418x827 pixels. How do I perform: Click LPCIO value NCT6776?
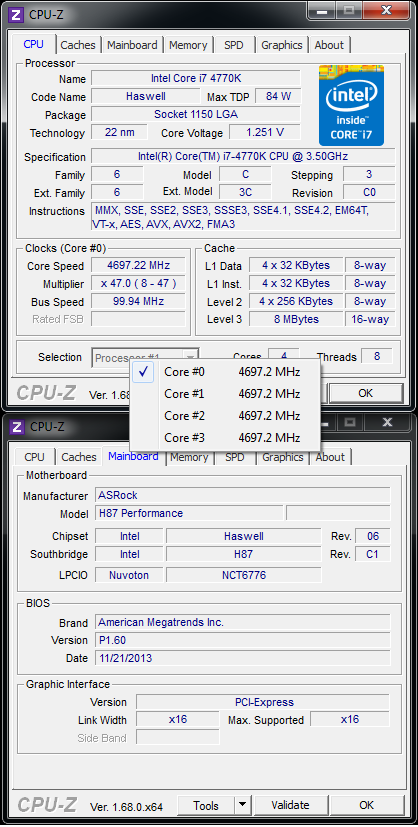[x=244, y=574]
